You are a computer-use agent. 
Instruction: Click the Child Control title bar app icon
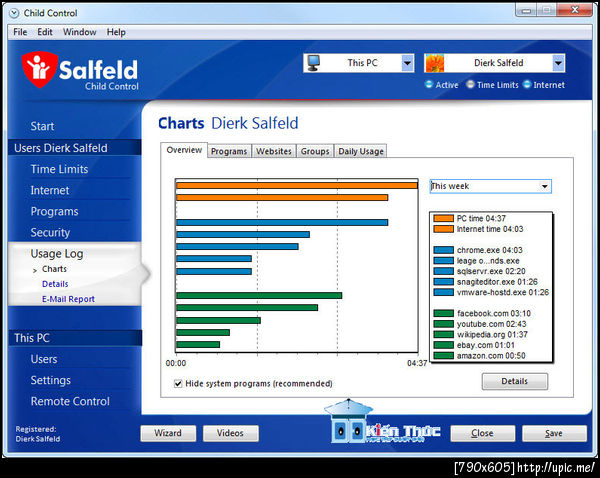(14, 13)
